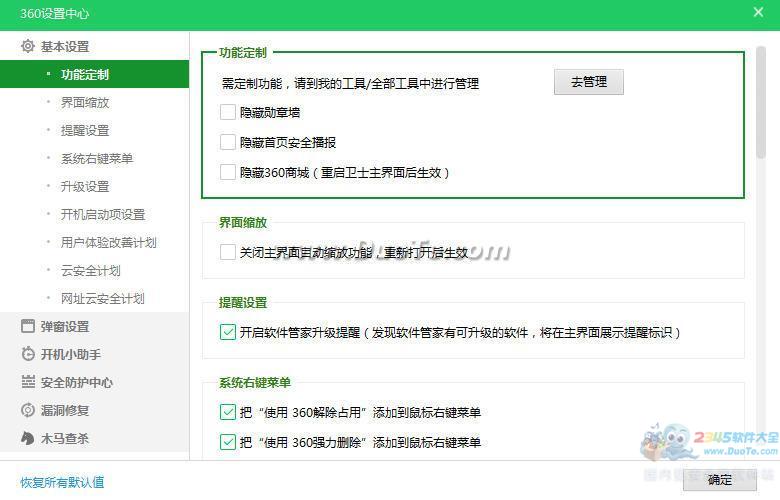Click the 弹窗设置 window icon
This screenshot has width=780, height=500.
tap(28, 326)
